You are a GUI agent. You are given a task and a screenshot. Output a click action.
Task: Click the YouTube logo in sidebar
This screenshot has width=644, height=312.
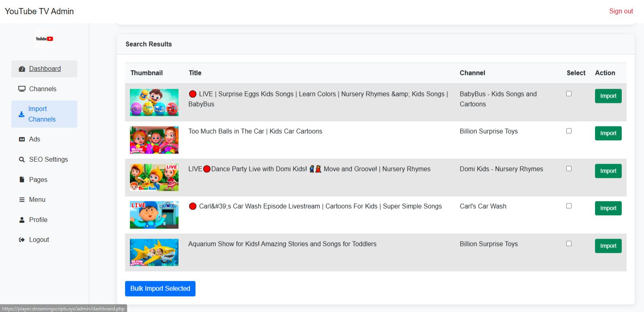44,39
